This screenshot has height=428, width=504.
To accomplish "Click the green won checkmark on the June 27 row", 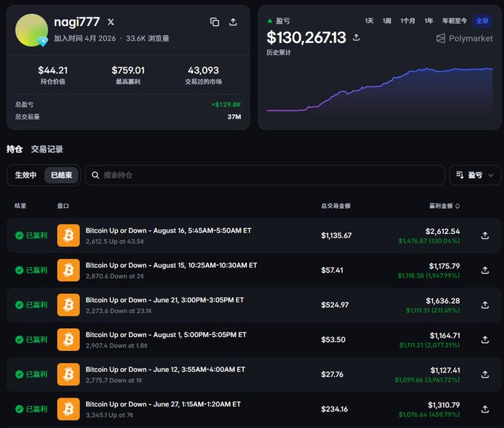I will pyautogui.click(x=19, y=409).
